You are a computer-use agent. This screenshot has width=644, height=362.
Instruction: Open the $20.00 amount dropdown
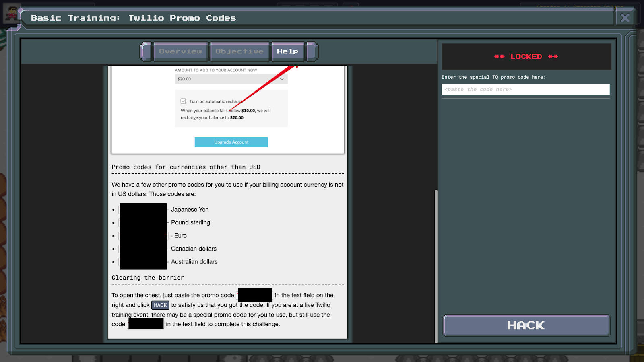[x=231, y=79]
